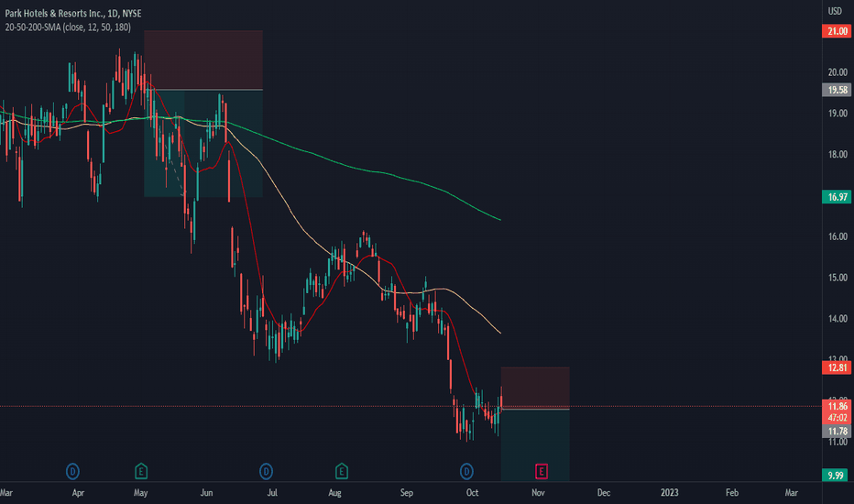Click the Feb time axis label
Screen dimensions: 854x504
pos(732,493)
